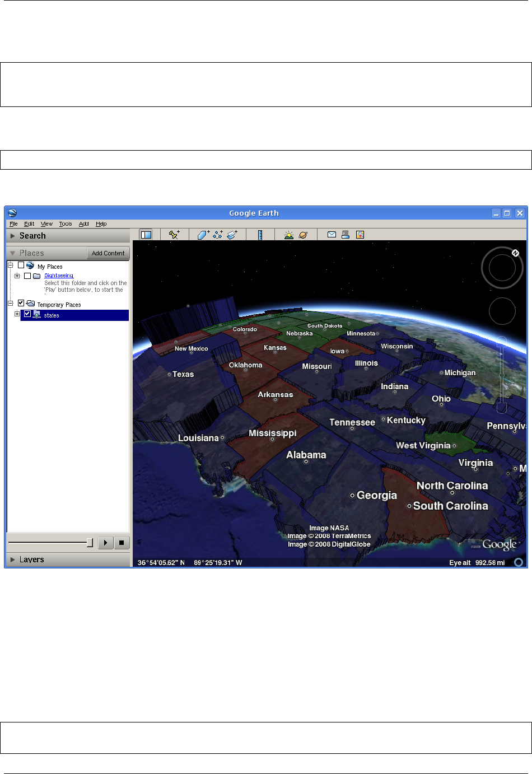Viewport: 532px width, 774px height.
Task: Collapse the Places panel
Action: coord(13,253)
